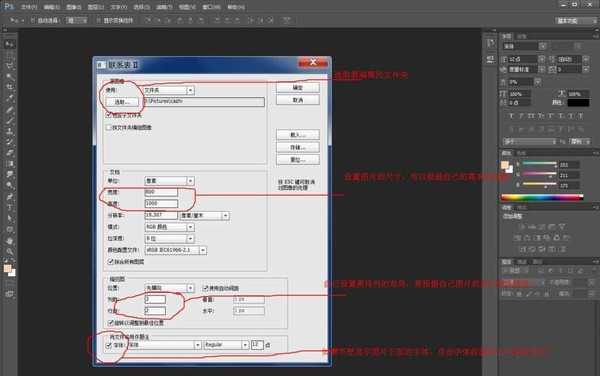Select the Brush tool
600x376 pixels.
9,121
